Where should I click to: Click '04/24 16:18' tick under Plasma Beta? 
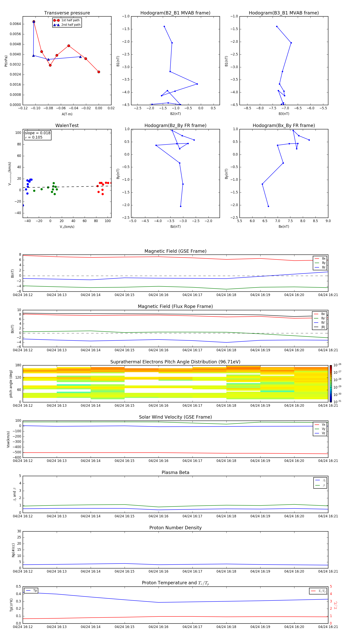click(x=226, y=516)
